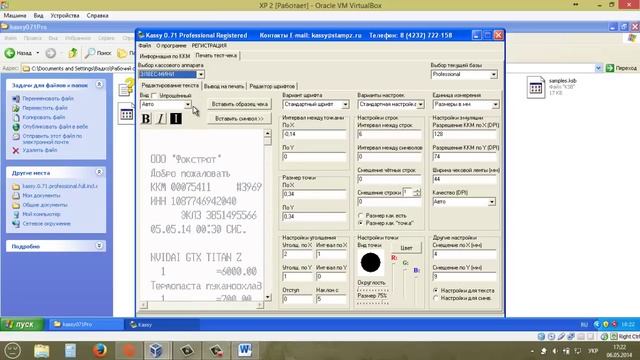Select 'Size as point' radio button

tap(360, 223)
